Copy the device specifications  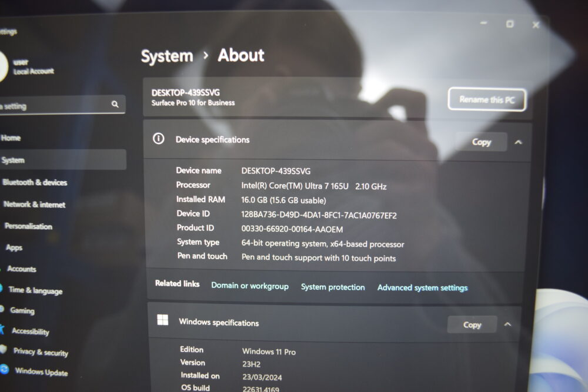[x=481, y=142]
